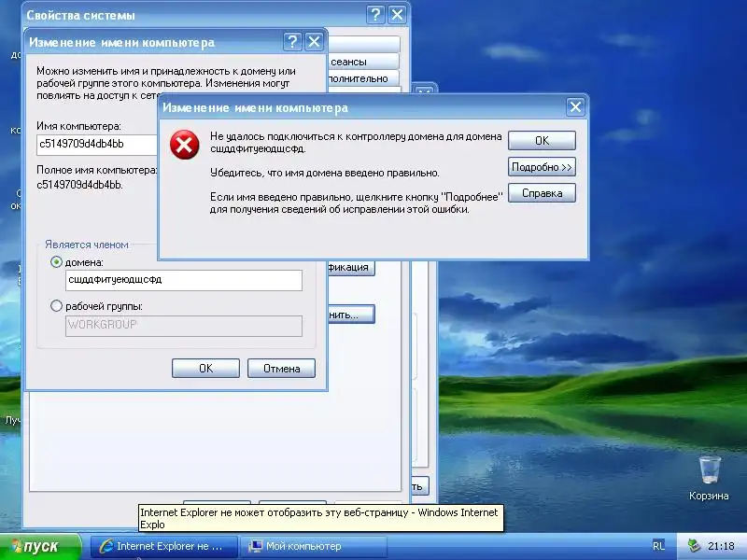
Task: Close the Свойства системы window
Action: (x=397, y=15)
